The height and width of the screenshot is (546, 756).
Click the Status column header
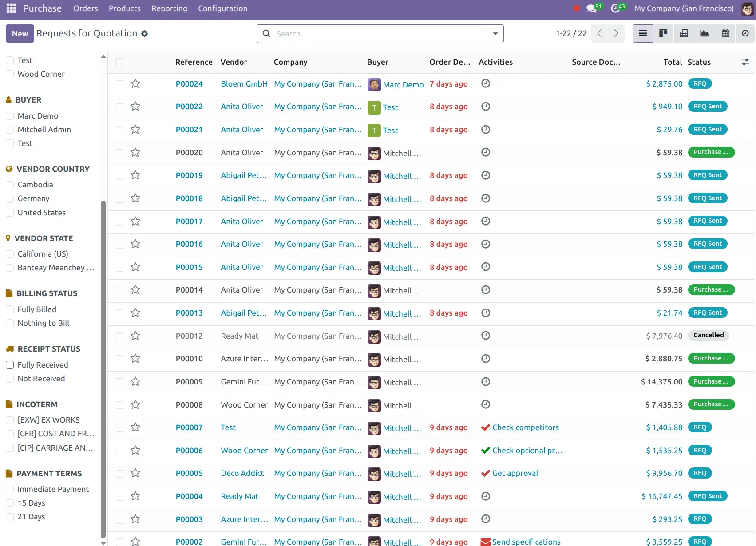coord(699,62)
